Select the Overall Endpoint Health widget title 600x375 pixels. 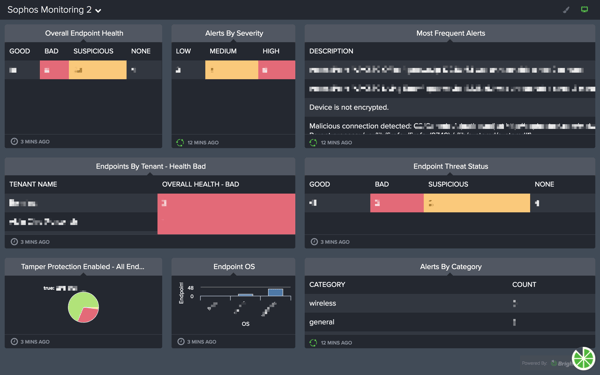(x=84, y=33)
